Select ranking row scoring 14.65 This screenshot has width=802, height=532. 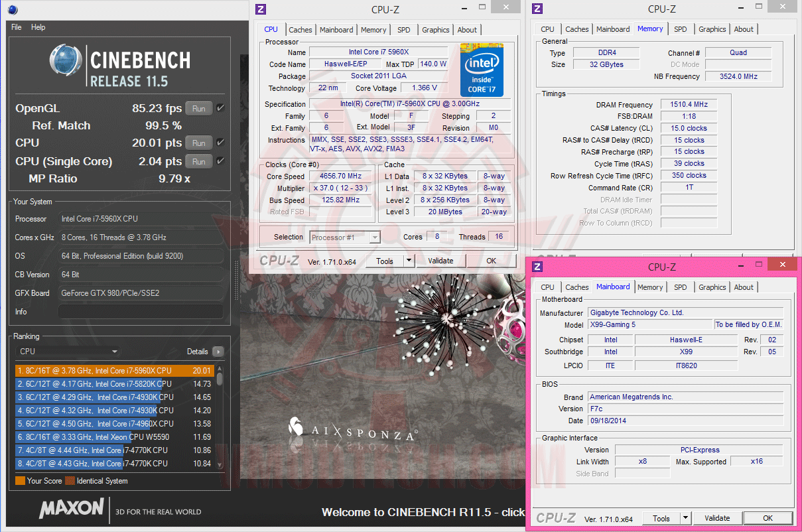pyautogui.click(x=114, y=397)
